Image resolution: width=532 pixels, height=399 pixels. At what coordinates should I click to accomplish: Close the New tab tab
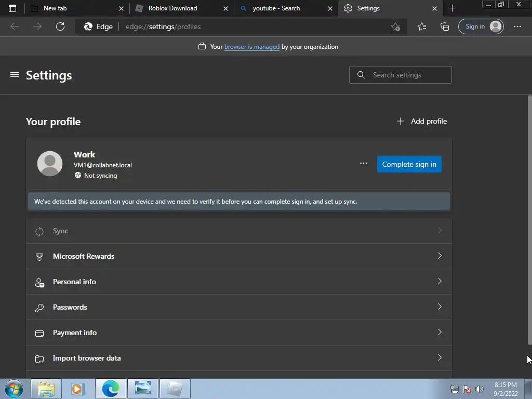[121, 8]
